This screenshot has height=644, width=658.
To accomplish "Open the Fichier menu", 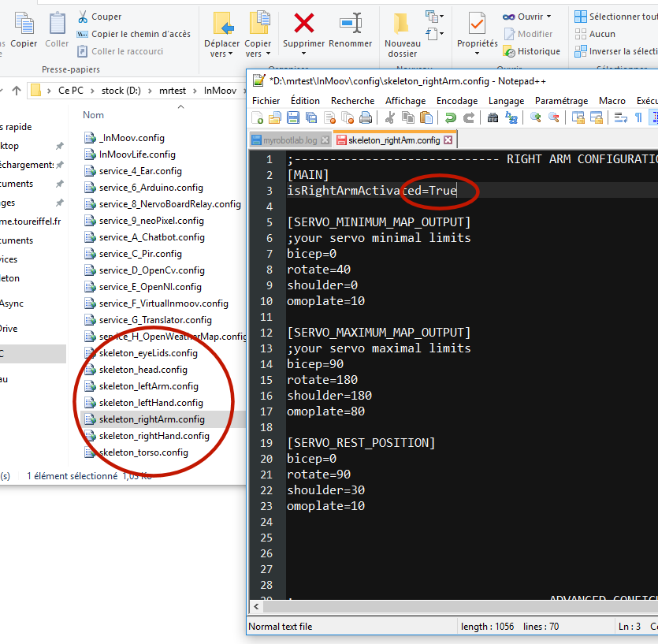I will click(266, 101).
